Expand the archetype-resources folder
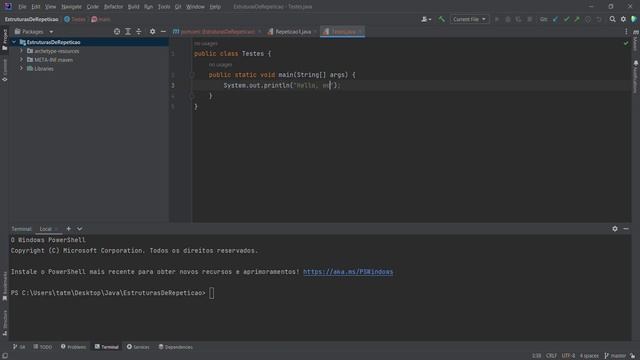Viewport: 640px width, 360px height. coord(21,51)
